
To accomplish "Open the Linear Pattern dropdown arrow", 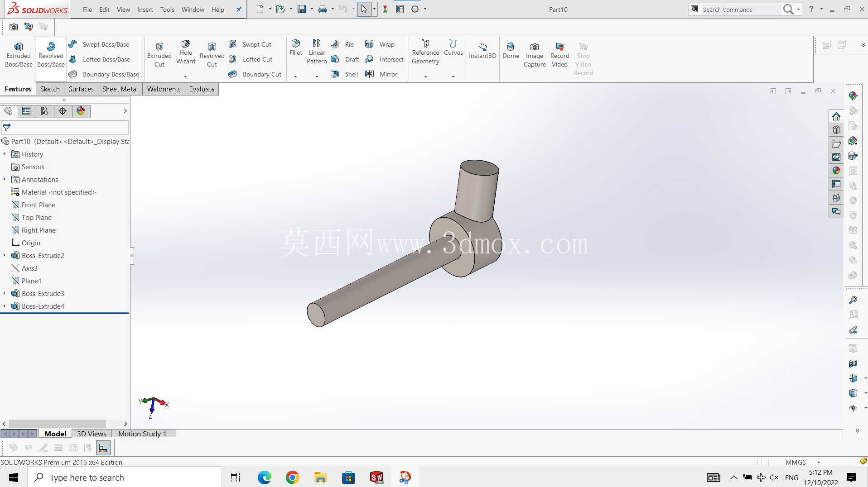I will [317, 76].
